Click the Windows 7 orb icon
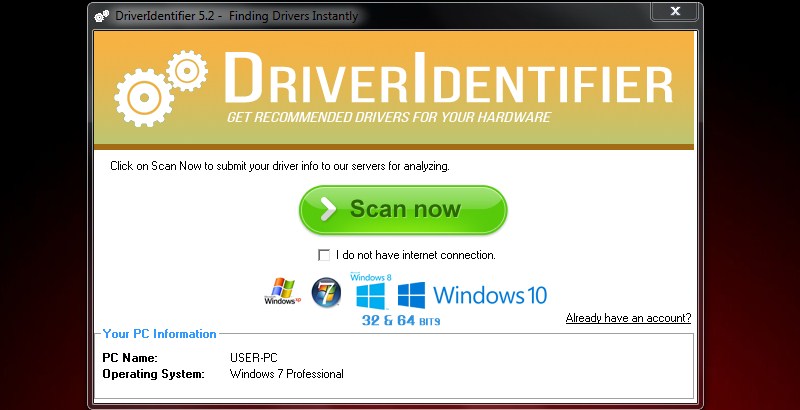Screen dimensions: 800x410 pyautogui.click(x=326, y=292)
